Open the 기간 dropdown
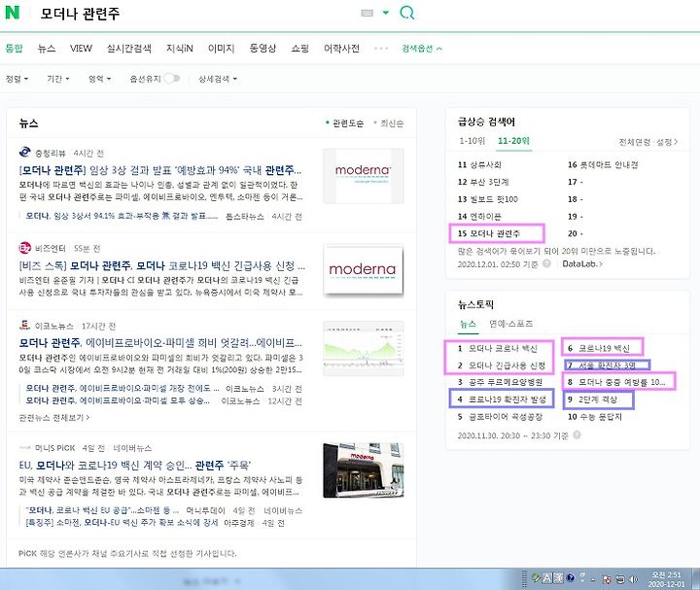The width and height of the screenshot is (700, 590). 58,79
